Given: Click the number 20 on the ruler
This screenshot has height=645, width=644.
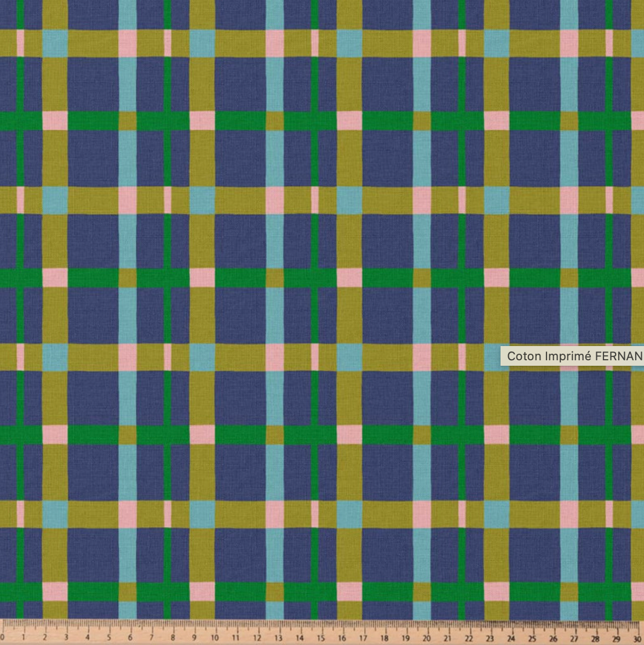Looking at the screenshot, I should 427,638.
